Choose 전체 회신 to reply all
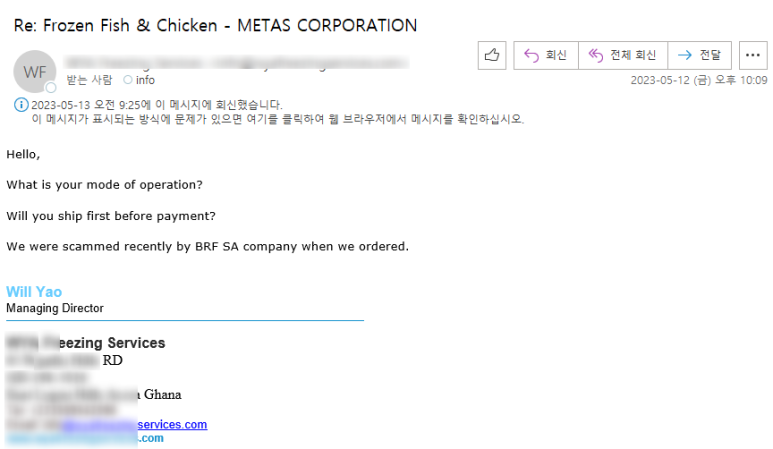 click(623, 55)
